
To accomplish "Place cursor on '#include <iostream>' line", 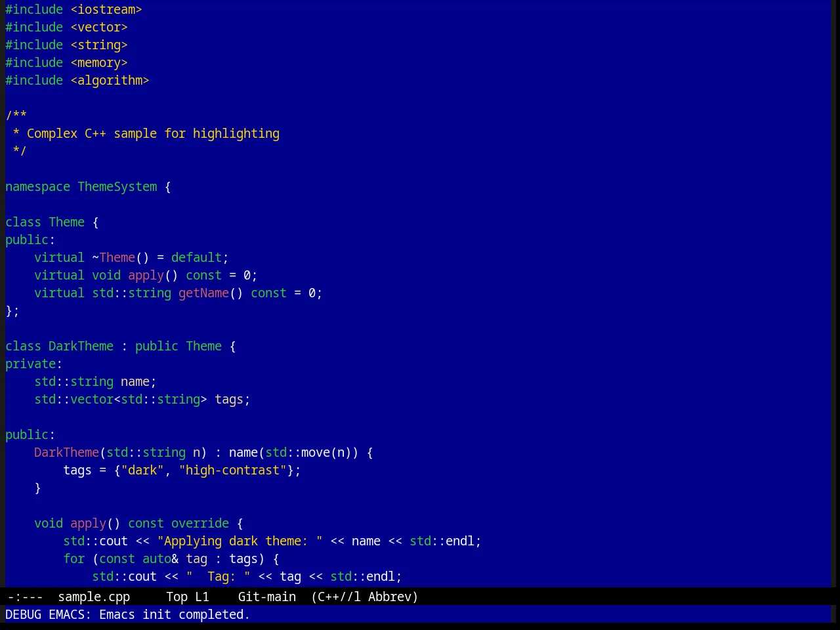I will point(73,9).
